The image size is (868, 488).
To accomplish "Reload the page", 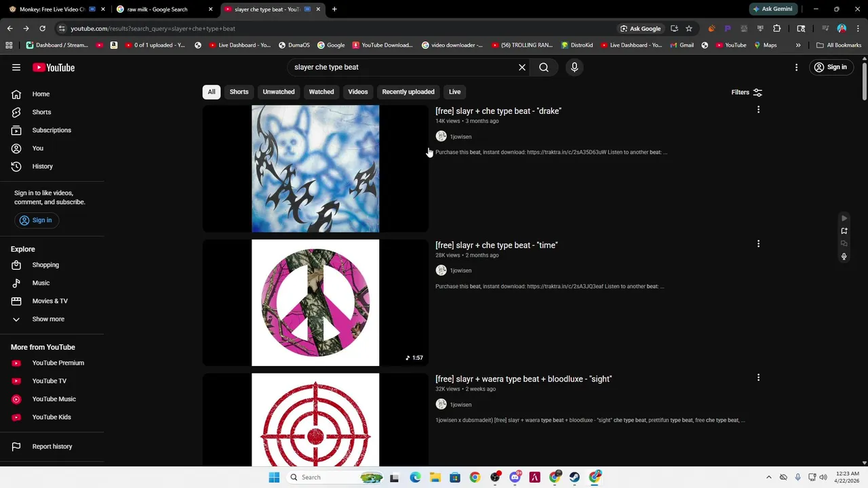I will [42, 28].
